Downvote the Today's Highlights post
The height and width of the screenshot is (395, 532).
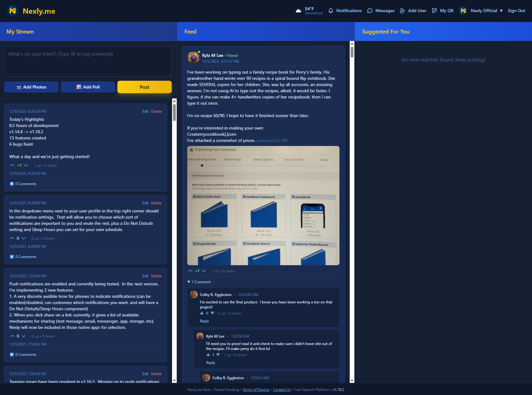[26, 165]
